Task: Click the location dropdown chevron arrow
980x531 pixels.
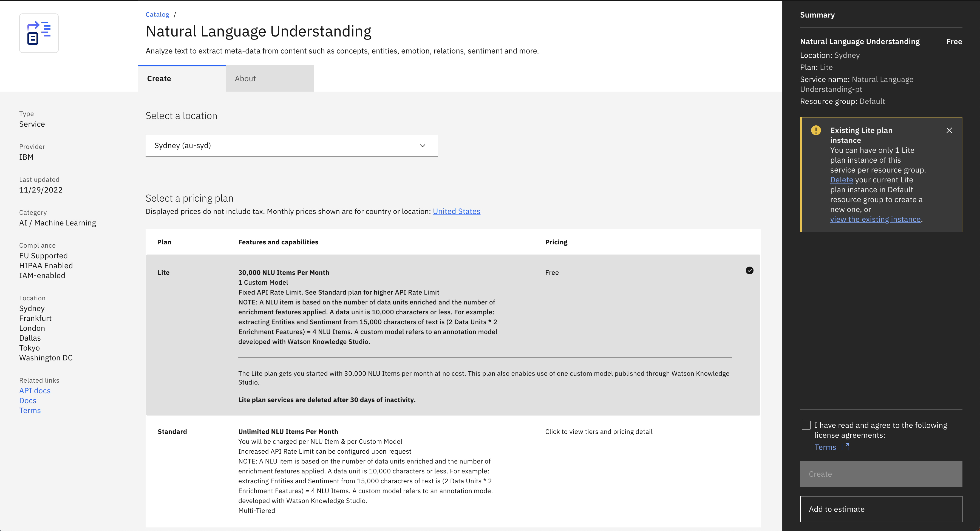Action: pyautogui.click(x=422, y=145)
